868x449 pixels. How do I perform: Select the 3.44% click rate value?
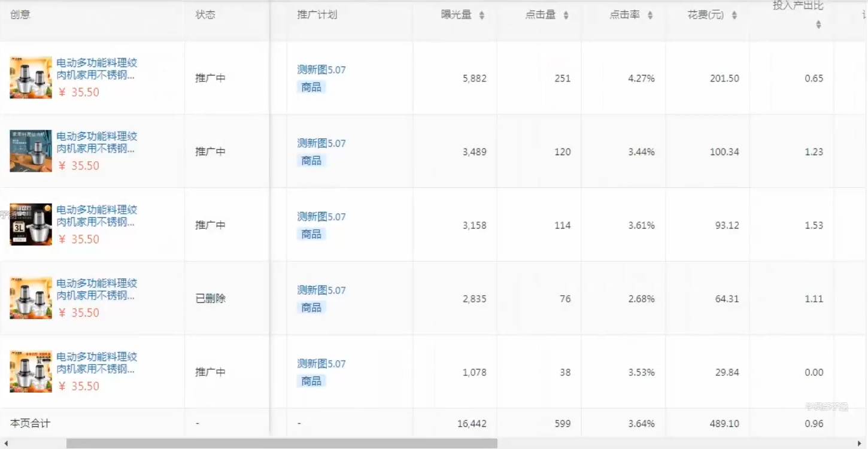(642, 152)
